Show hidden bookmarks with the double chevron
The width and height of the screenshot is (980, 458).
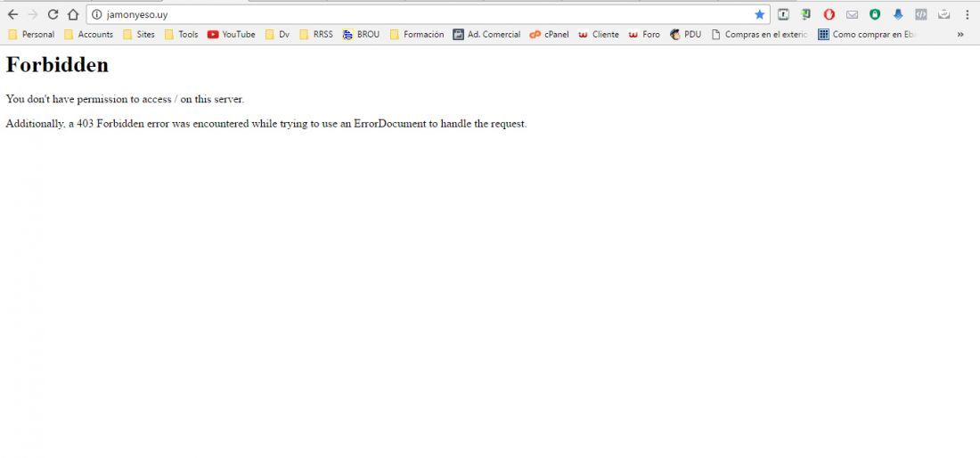point(960,35)
